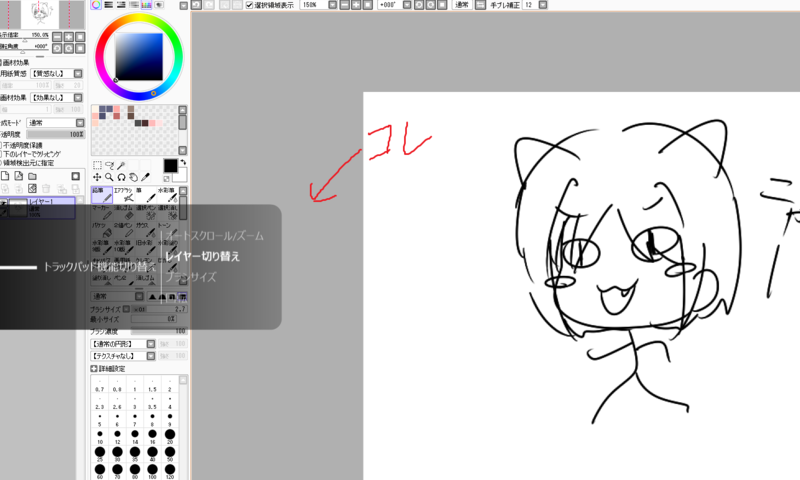The height and width of the screenshot is (480, 800).
Task: Open rotation angle +000° dropdown
Action: (x=407, y=5)
